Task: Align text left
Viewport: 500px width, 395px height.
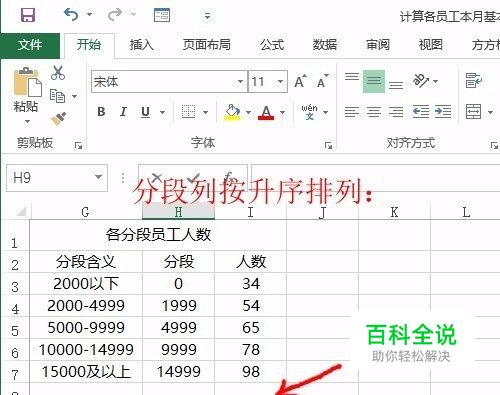Action: coord(352,112)
